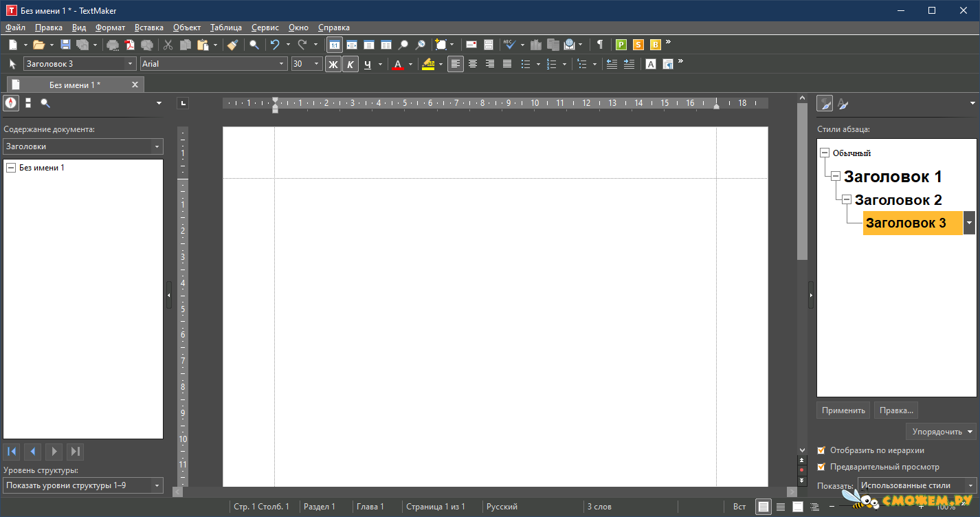
Task: Open the font size 30 dropdown
Action: tap(316, 64)
